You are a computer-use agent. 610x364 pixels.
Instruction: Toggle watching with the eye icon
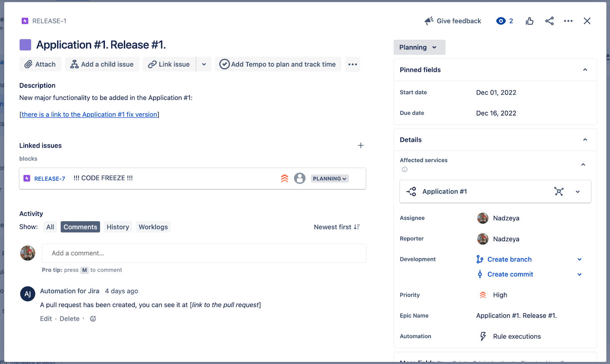[501, 21]
